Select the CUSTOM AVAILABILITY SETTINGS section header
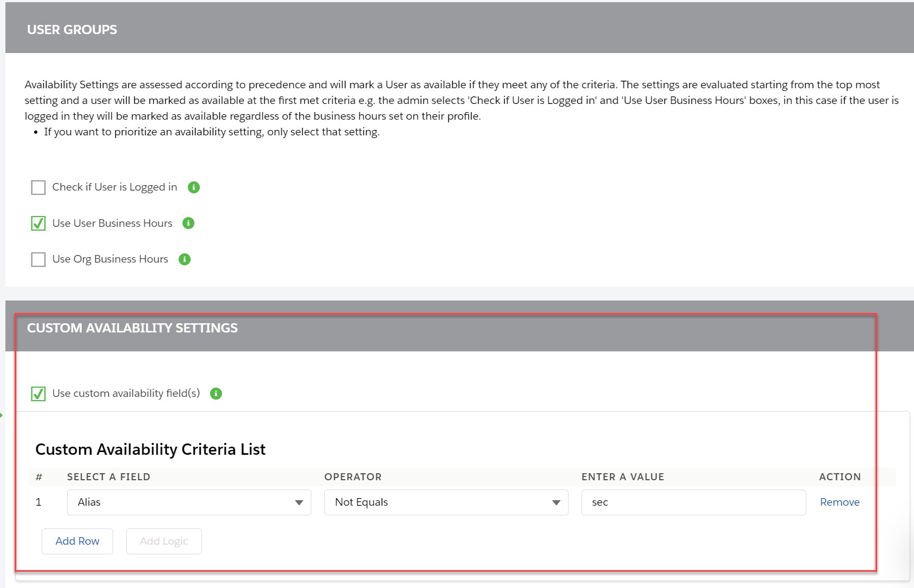The width and height of the screenshot is (914, 588). click(x=132, y=328)
